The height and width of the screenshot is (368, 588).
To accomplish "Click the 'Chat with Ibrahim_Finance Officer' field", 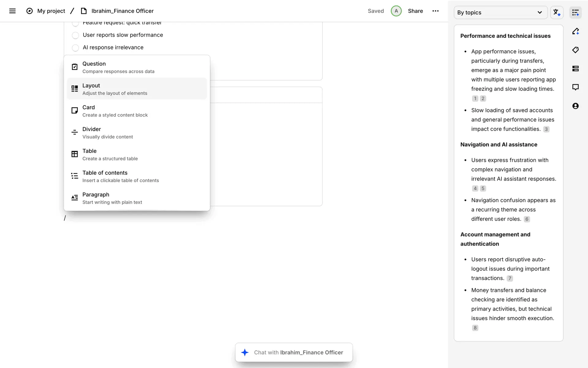I will (x=294, y=353).
